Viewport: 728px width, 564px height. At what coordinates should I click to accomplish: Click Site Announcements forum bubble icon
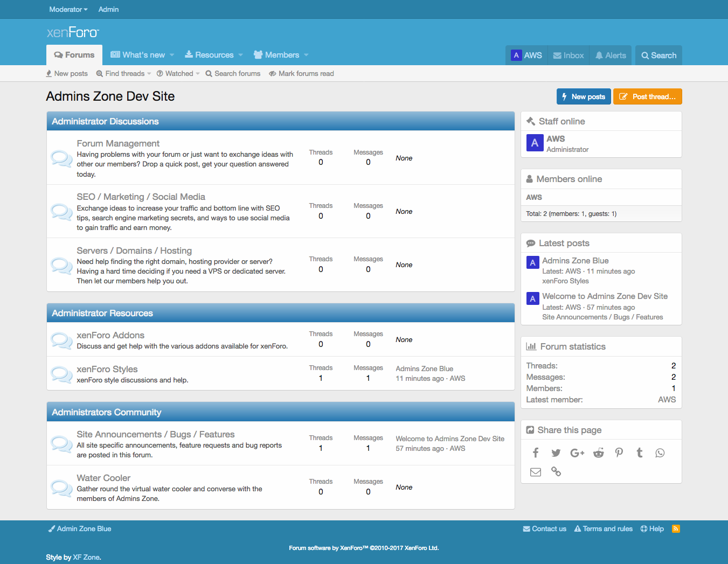coord(61,444)
